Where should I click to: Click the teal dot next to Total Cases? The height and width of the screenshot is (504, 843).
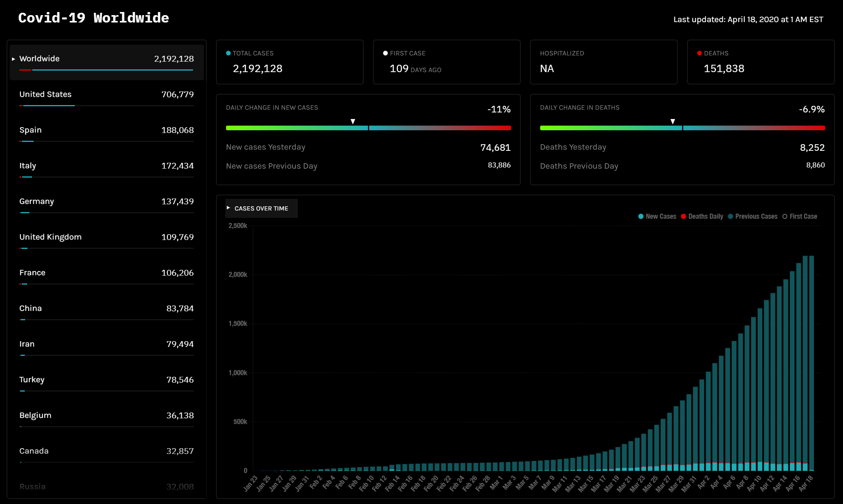(228, 53)
